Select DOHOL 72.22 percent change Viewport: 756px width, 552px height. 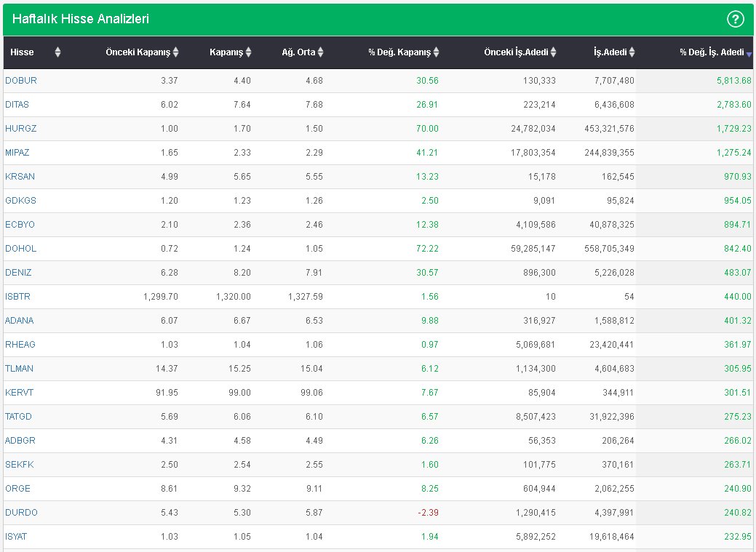[x=427, y=249]
